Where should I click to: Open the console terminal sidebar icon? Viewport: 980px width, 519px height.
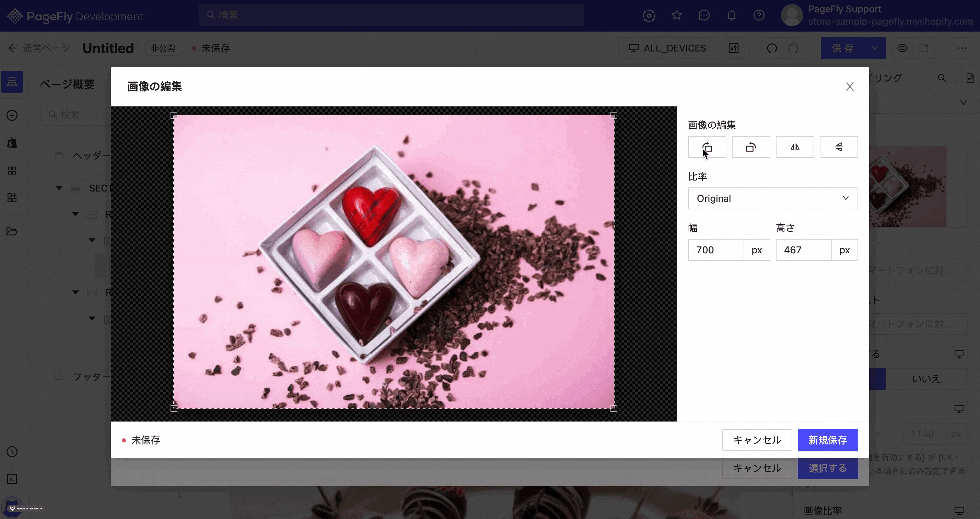tap(12, 479)
